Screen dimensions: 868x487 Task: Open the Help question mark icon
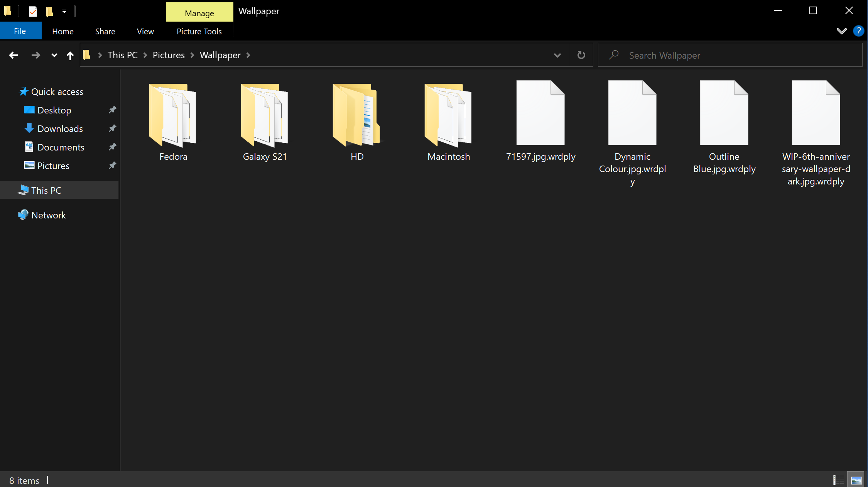coord(858,31)
